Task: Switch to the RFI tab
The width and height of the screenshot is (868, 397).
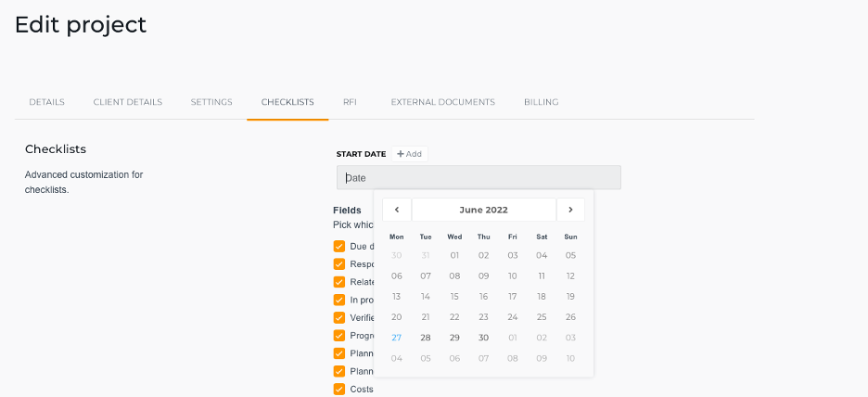Action: point(350,102)
